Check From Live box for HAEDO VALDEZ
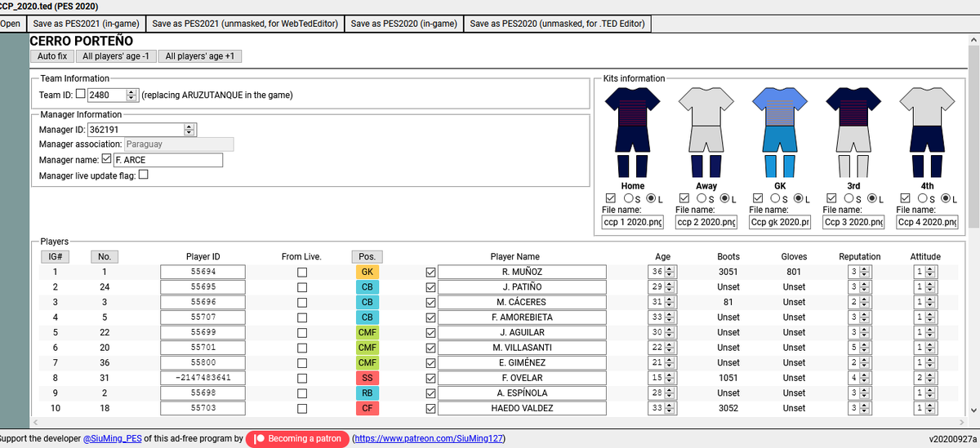The width and height of the screenshot is (980, 448). (302, 408)
